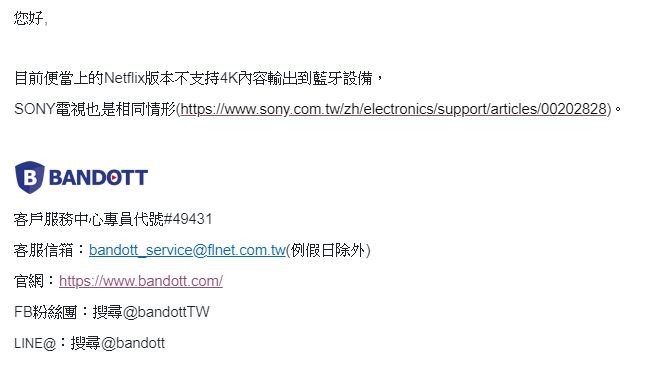Click the line about Netflix版本不支持4K
This screenshot has height=369, width=658.
coord(198,78)
